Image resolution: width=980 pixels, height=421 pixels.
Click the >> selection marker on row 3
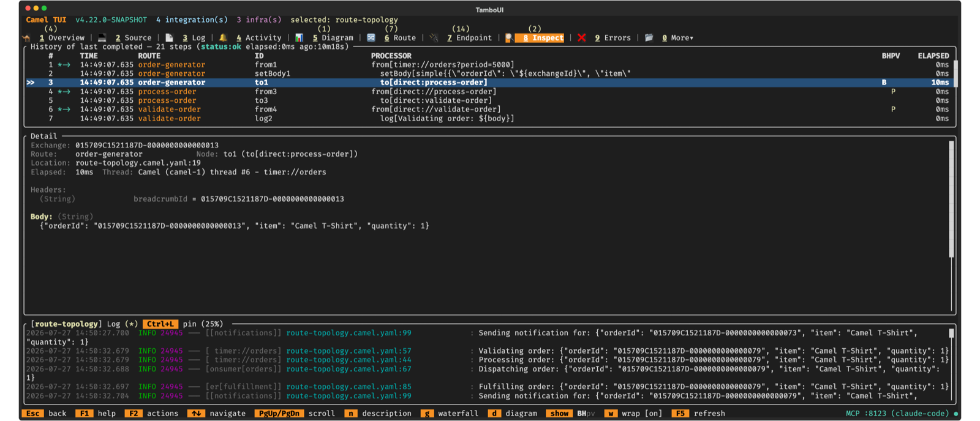point(31,83)
